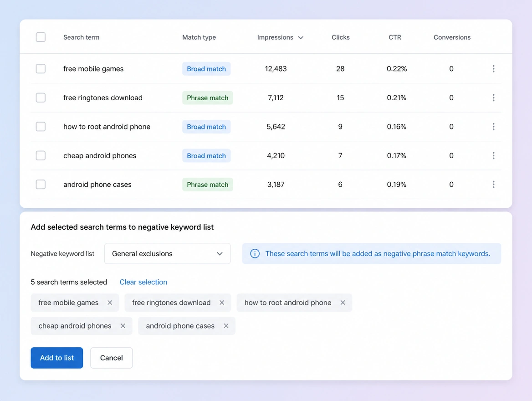Screen dimensions: 532x401
Task: Click the 0.16% CTR value
Action: click(x=397, y=127)
